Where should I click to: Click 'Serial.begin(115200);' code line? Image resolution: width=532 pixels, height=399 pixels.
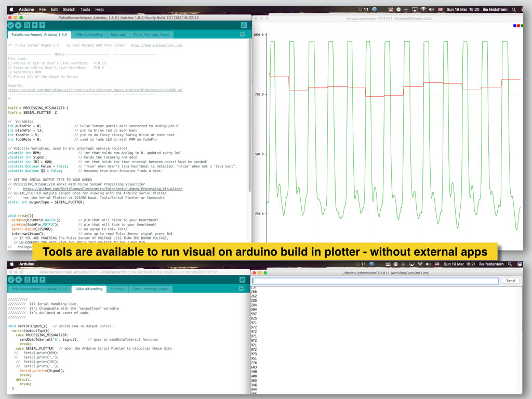coord(32,229)
